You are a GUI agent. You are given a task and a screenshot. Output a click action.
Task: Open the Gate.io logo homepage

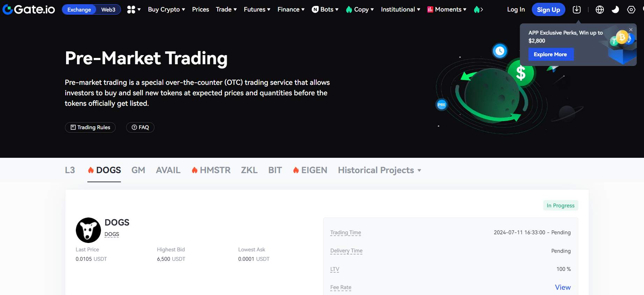(x=29, y=9)
